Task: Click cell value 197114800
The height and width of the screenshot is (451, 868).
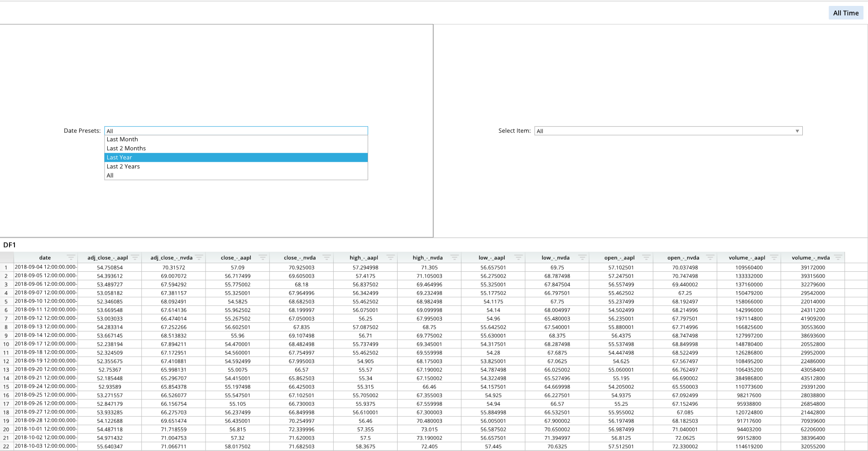Action: [x=749, y=319]
